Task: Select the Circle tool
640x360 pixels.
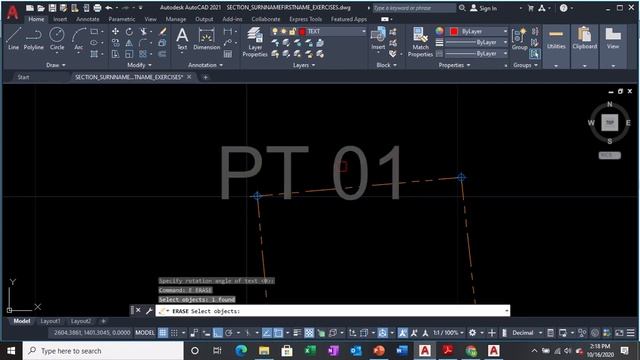Action: coord(57,39)
